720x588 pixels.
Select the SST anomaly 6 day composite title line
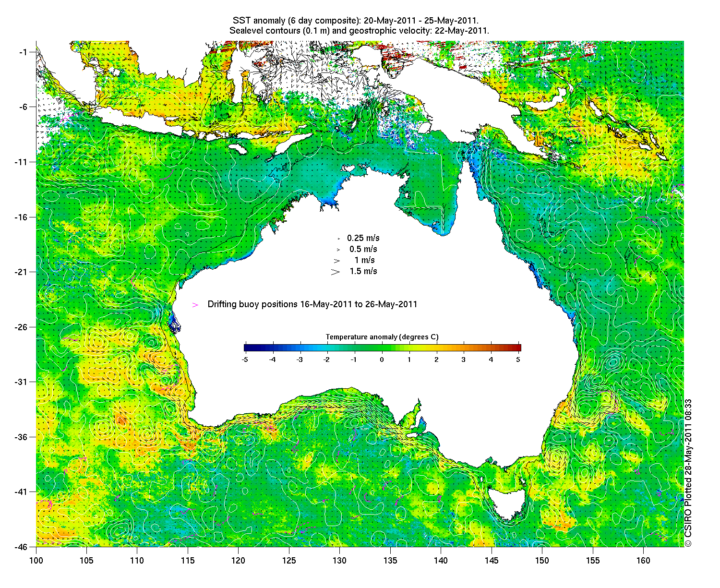click(x=355, y=20)
